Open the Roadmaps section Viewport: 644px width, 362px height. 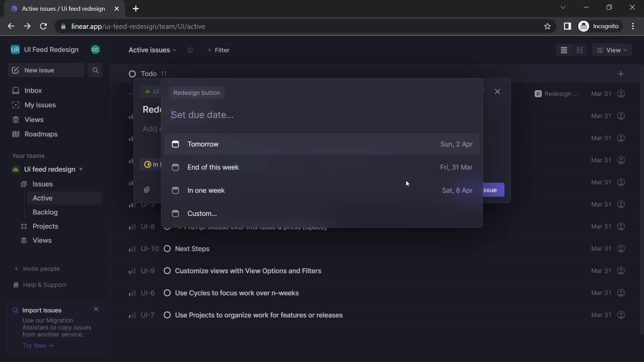coord(41,133)
